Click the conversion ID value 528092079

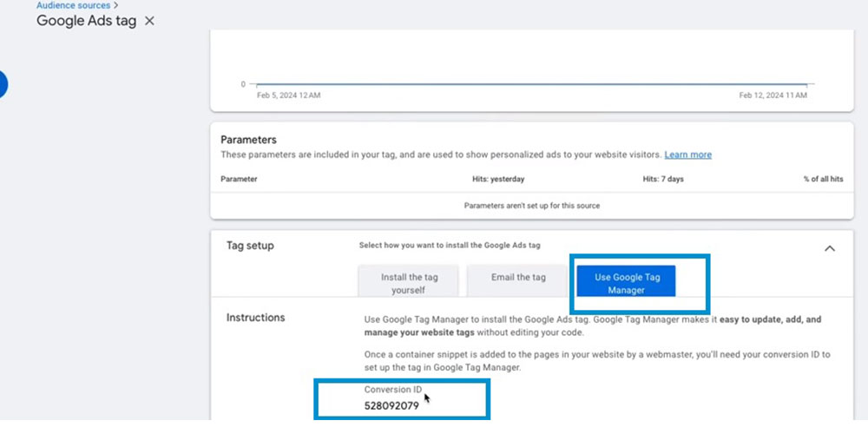pyautogui.click(x=391, y=405)
